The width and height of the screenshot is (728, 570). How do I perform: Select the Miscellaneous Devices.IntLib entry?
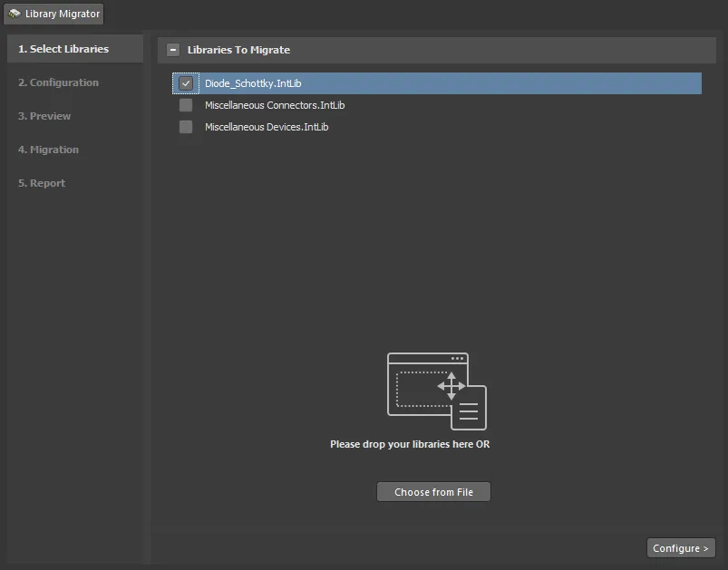[x=267, y=127]
